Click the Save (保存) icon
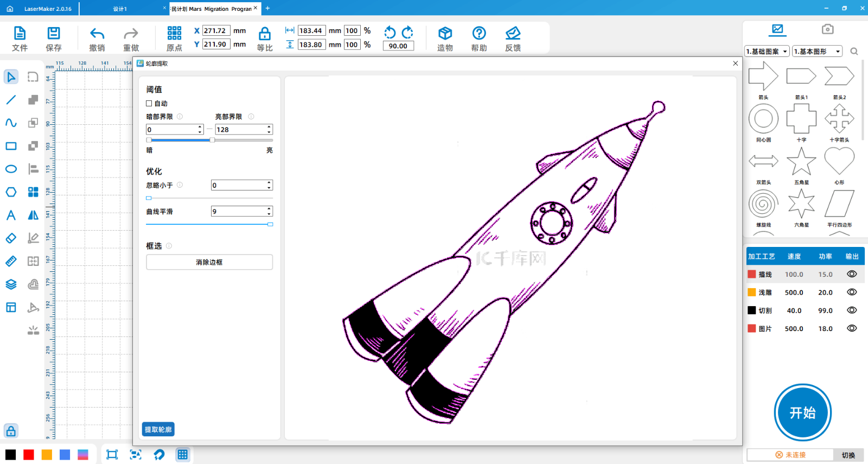This screenshot has height=464, width=868. pyautogui.click(x=54, y=34)
